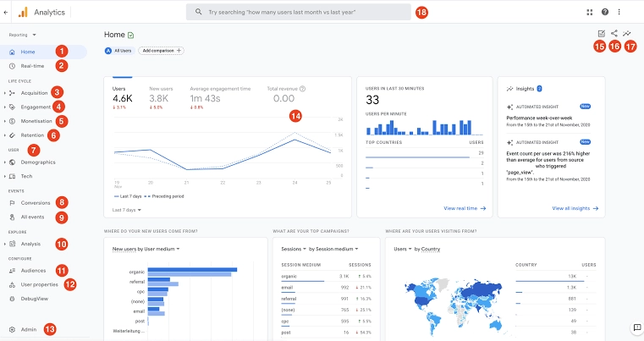Click the organic bar in New users chart

(192, 272)
